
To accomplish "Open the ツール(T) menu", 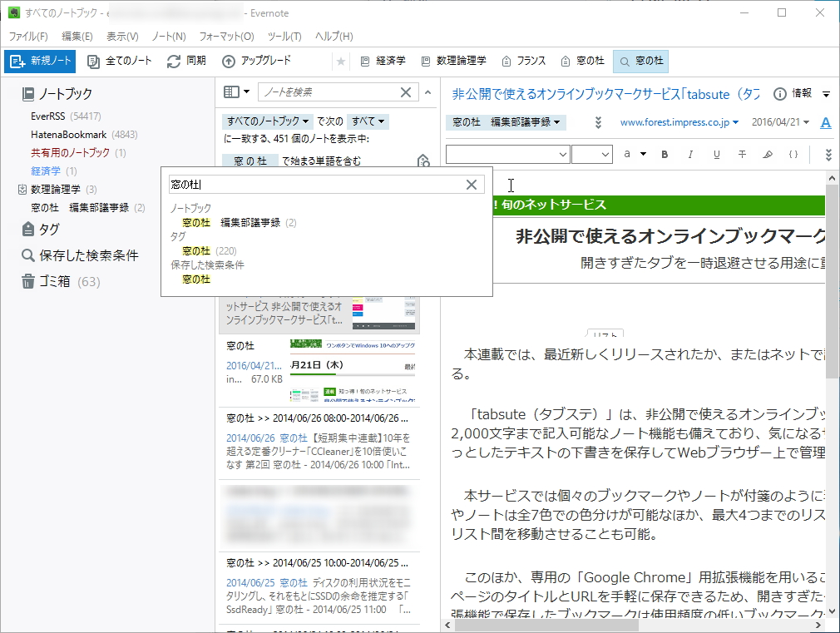I will (x=284, y=36).
